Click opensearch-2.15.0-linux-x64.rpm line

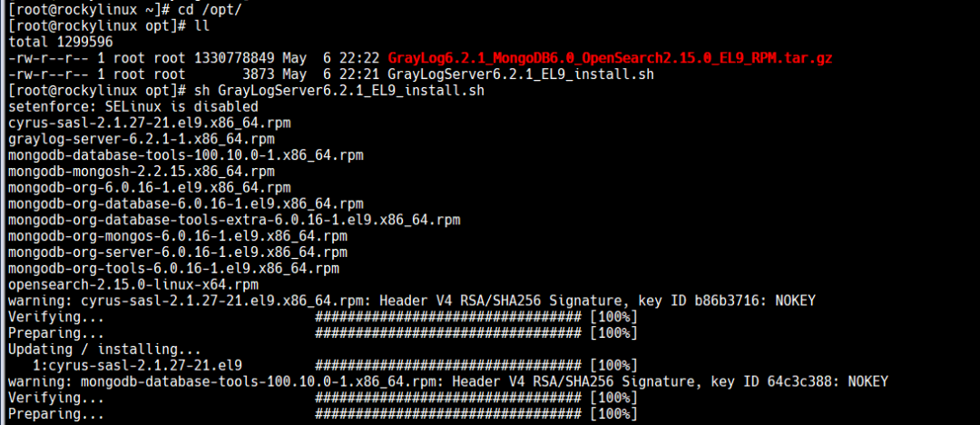pyautogui.click(x=133, y=287)
